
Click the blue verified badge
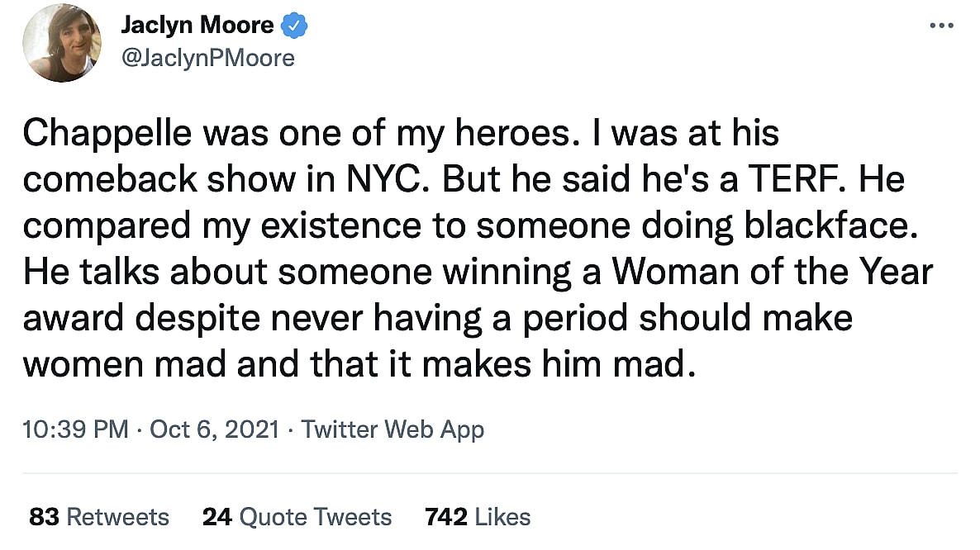[x=294, y=26]
